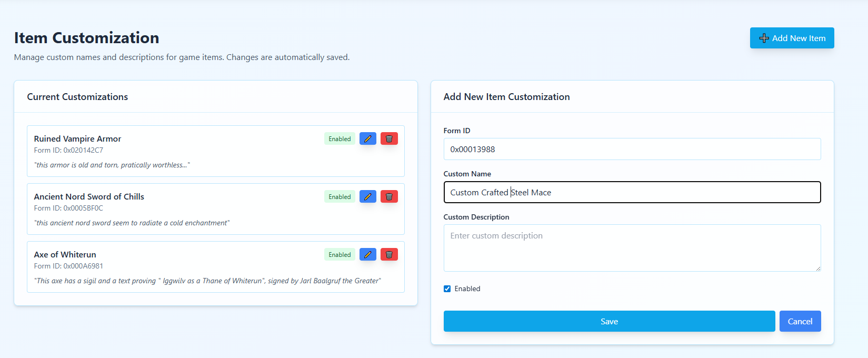
Task: Focus the Custom Name text field
Action: point(632,193)
